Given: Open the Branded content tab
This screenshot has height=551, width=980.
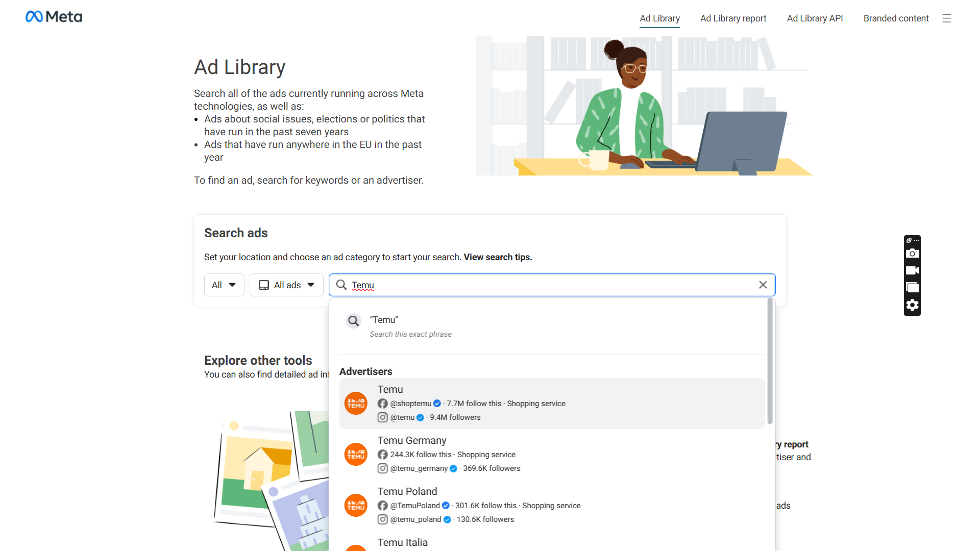Looking at the screenshot, I should (x=896, y=18).
